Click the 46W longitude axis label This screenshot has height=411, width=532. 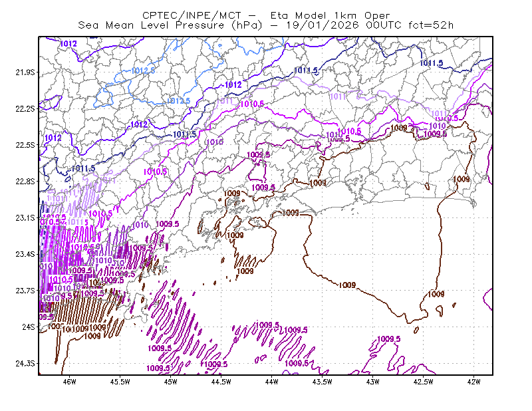[x=69, y=382]
